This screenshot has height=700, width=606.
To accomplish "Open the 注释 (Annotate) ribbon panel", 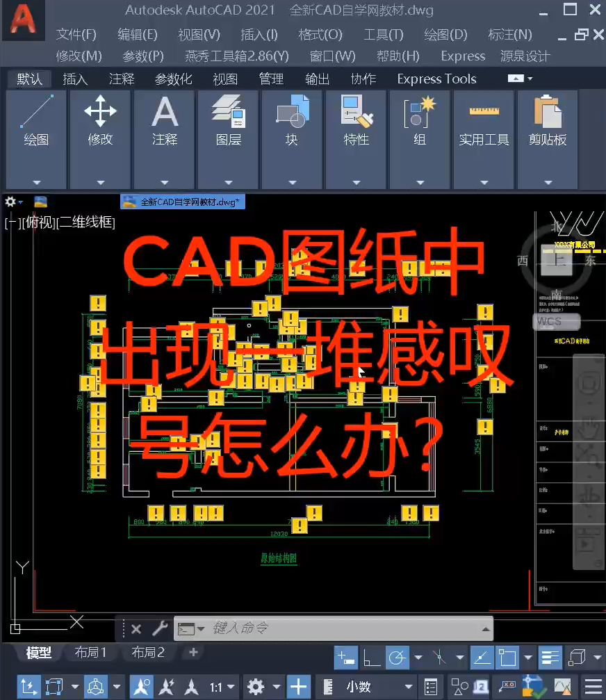I will pos(164,139).
